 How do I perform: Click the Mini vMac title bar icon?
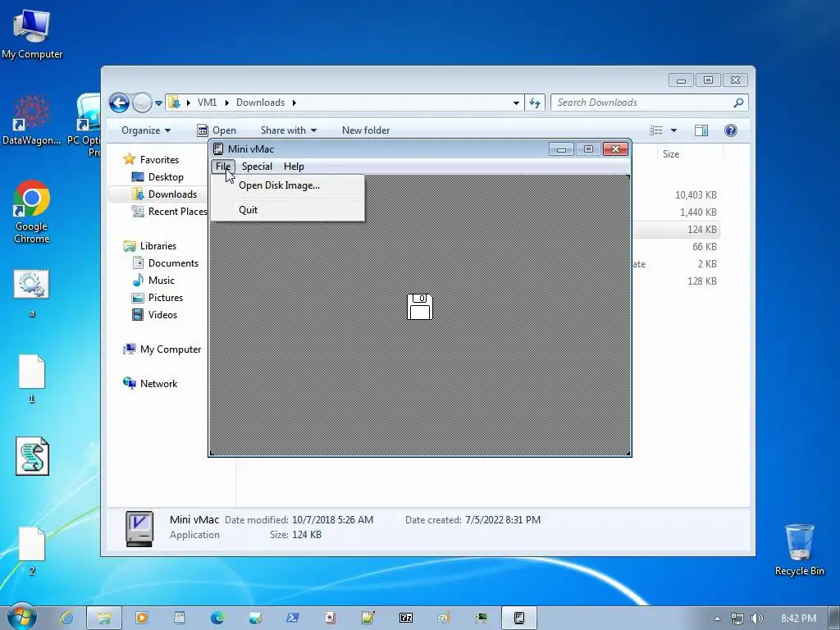click(218, 149)
